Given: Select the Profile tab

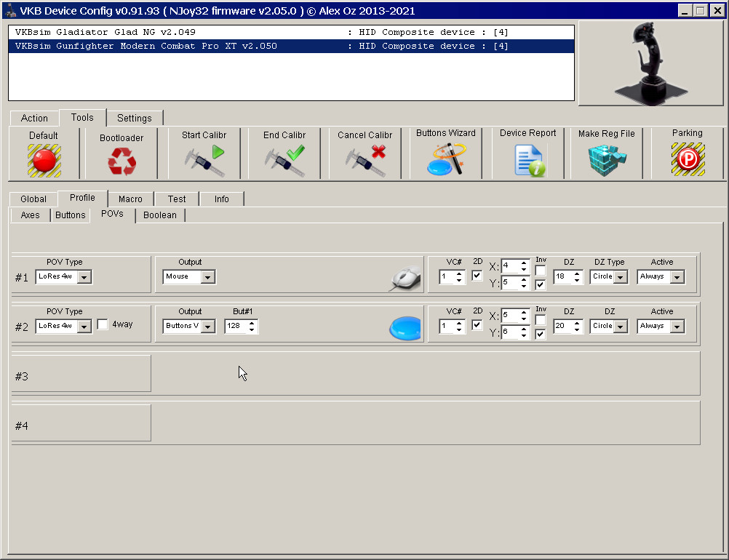Looking at the screenshot, I should coord(82,198).
